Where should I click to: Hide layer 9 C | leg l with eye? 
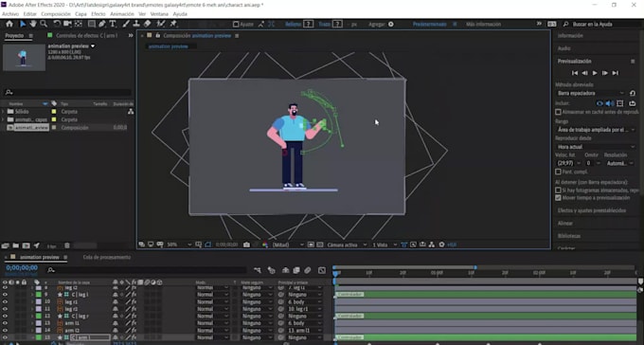[x=5, y=295]
